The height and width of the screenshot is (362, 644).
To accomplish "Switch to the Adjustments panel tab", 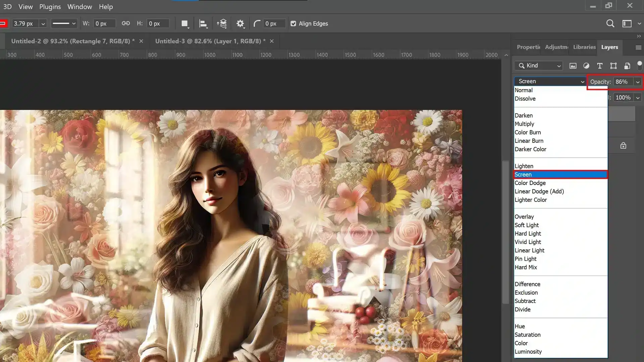I will pyautogui.click(x=556, y=47).
